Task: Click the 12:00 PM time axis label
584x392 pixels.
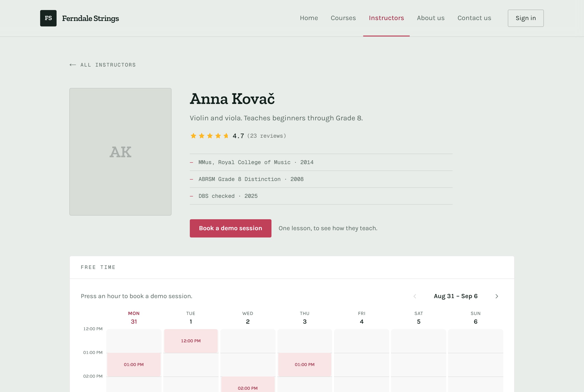Action: click(93, 329)
